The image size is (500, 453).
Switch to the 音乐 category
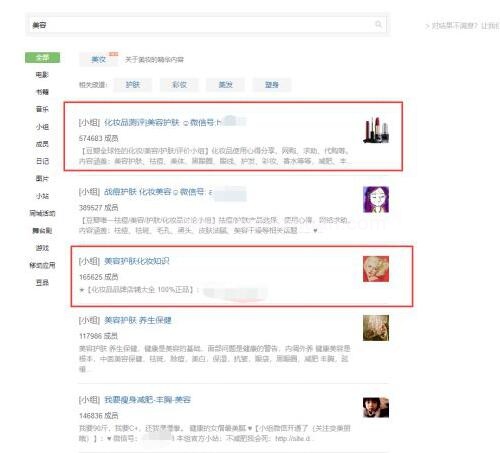(42, 109)
